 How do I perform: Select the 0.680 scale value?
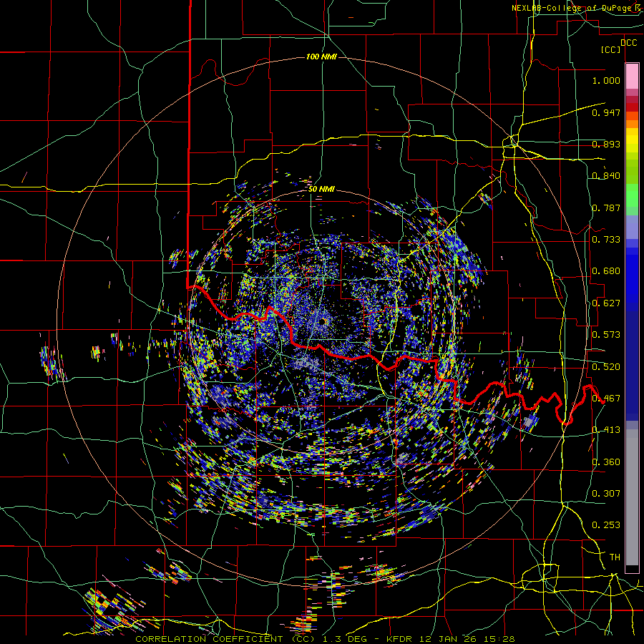tap(606, 271)
